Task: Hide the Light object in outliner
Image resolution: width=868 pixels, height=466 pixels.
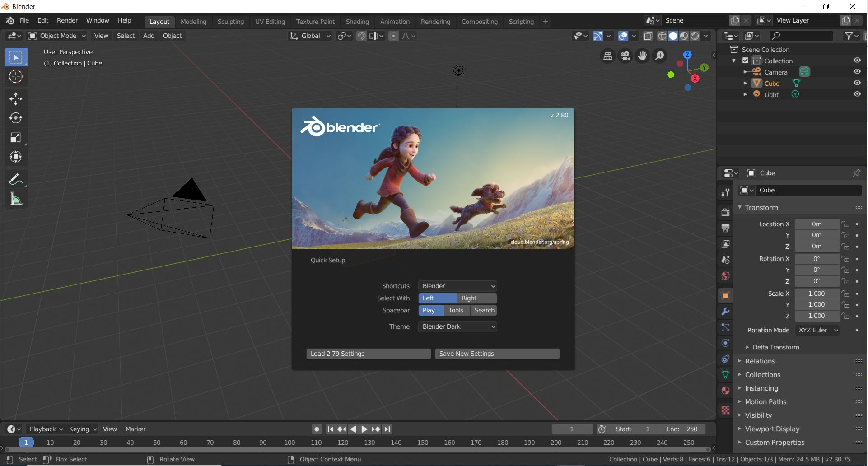Action: [857, 94]
